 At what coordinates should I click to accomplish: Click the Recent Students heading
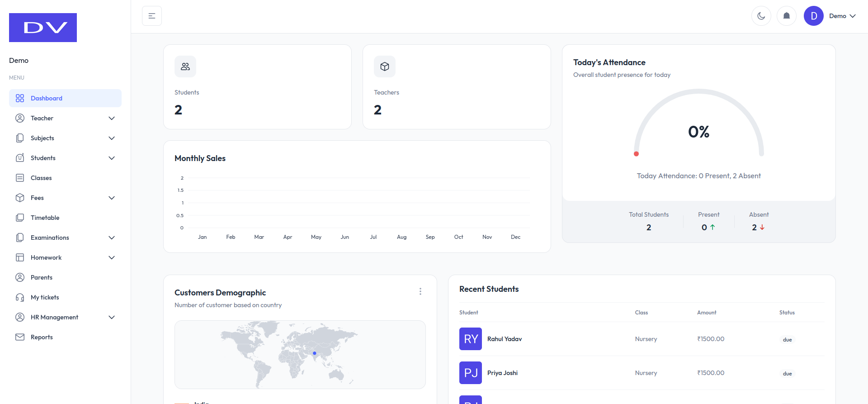pyautogui.click(x=489, y=289)
